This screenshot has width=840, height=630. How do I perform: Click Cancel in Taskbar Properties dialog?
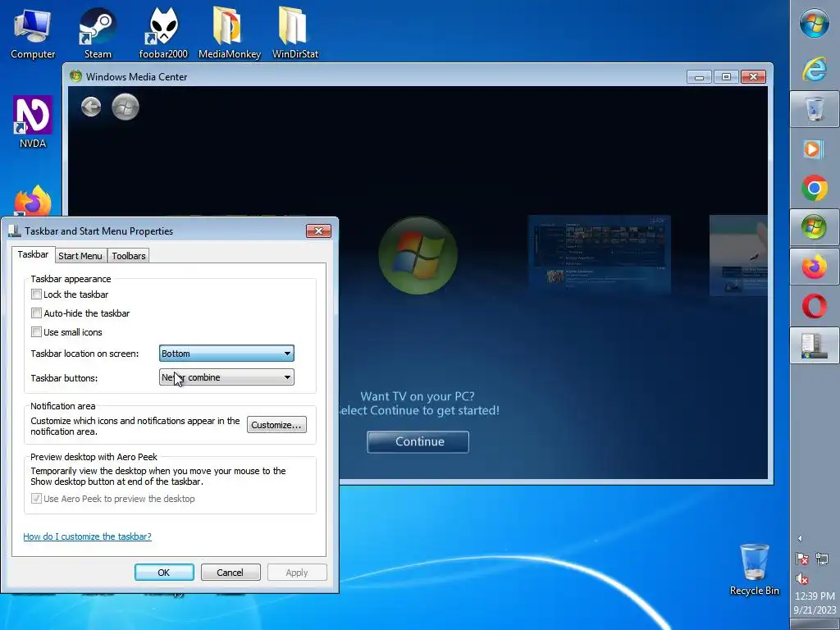tap(231, 572)
